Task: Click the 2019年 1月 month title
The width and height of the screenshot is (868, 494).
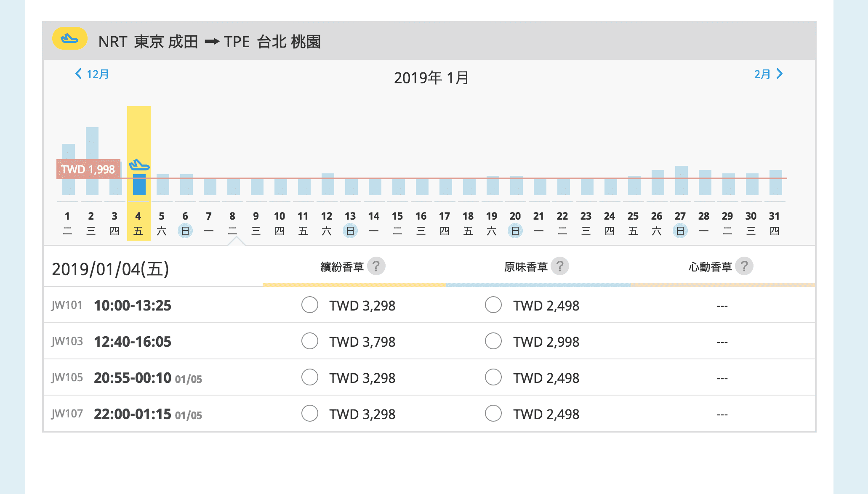Action: pyautogui.click(x=431, y=78)
